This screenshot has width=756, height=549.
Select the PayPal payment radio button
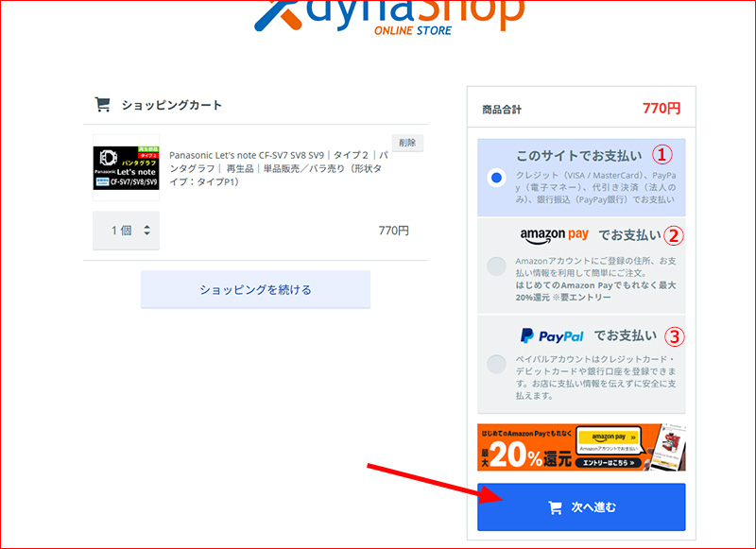point(496,364)
